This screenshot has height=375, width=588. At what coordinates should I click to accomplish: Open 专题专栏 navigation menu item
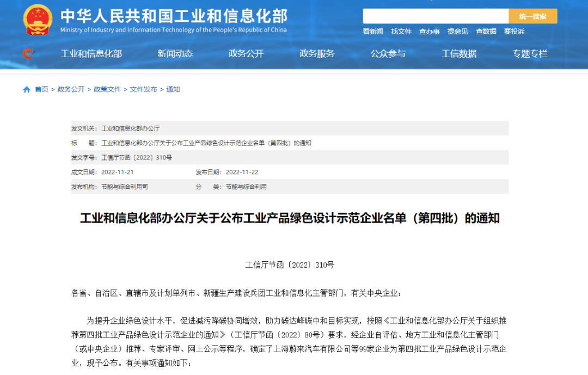[x=530, y=53]
